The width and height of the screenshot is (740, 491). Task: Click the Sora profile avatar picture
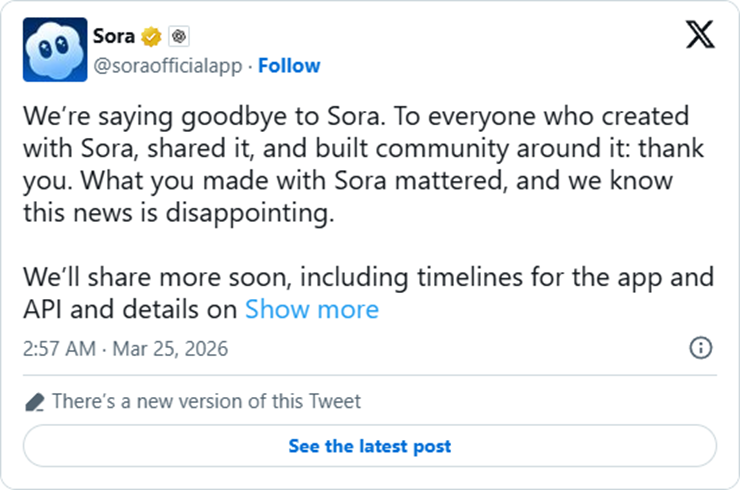[x=52, y=51]
